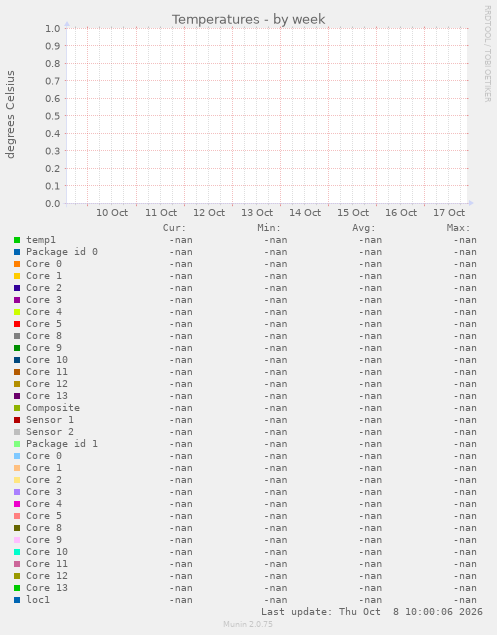
Task: Click the 'Core 8' label beside the gray swatch
Action: 44,336
